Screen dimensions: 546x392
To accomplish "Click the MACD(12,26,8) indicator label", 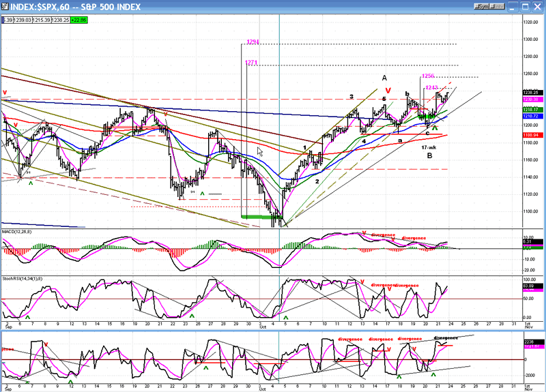I will click(x=17, y=232).
